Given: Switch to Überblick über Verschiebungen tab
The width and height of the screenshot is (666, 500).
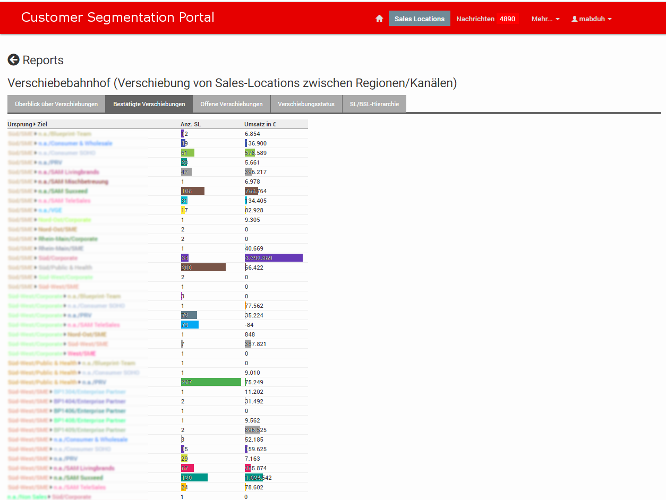Looking at the screenshot, I should [x=56, y=104].
